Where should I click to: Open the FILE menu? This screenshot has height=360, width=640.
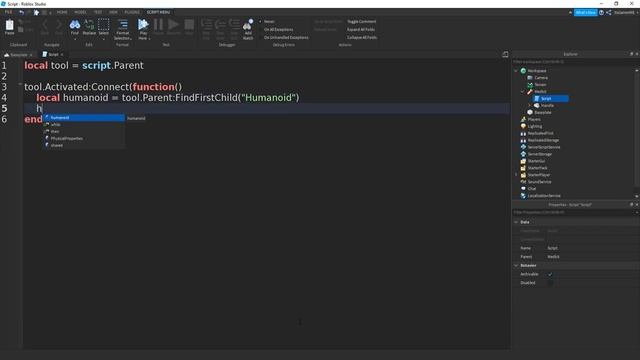coord(8,12)
